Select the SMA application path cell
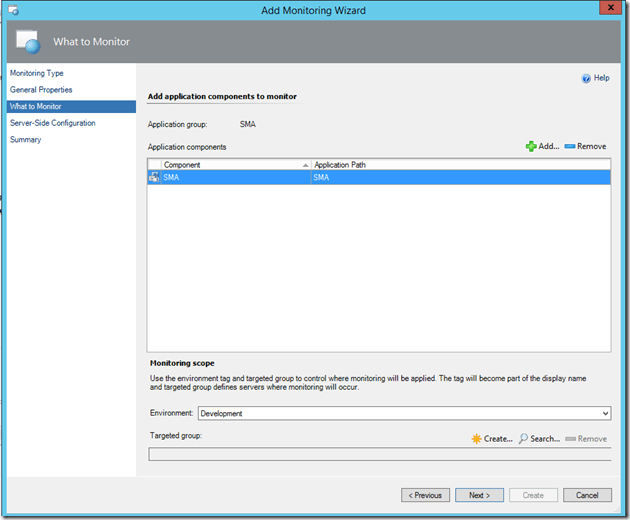630x520 pixels. (460, 177)
